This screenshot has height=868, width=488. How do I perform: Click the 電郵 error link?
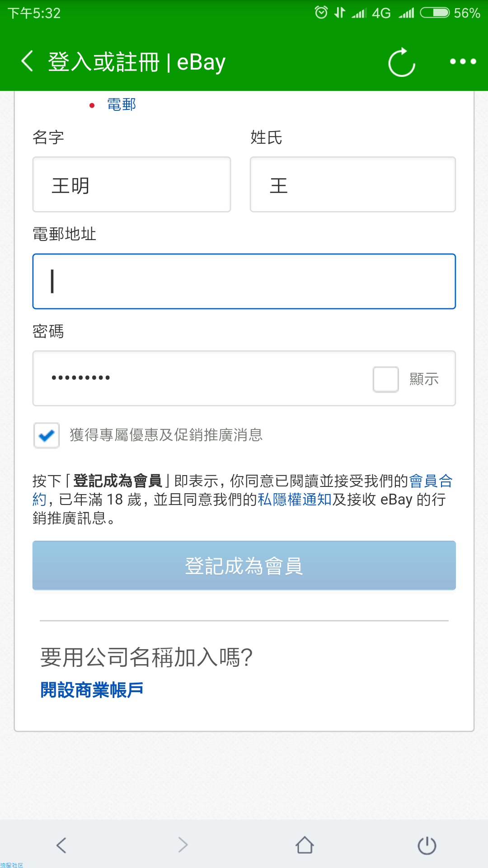(x=122, y=104)
